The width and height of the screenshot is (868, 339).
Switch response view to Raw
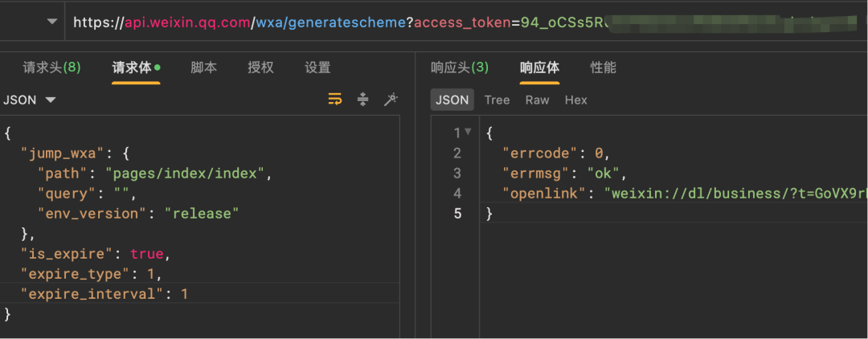coord(537,100)
